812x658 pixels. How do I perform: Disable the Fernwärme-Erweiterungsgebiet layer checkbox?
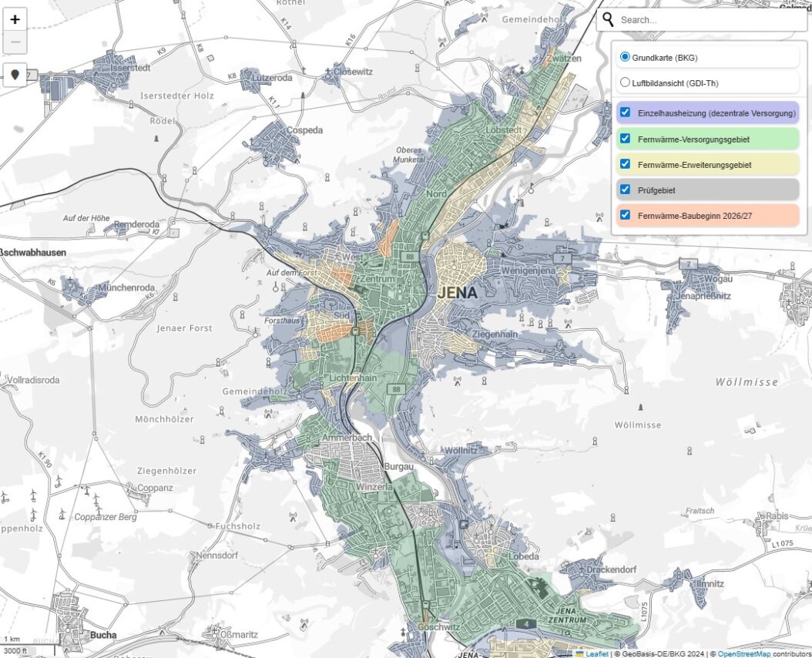(x=625, y=165)
